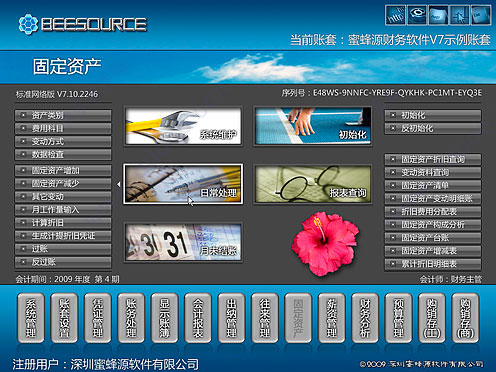Open 费用科目 in the left list
This screenshot has width=496, height=372.
click(63, 128)
